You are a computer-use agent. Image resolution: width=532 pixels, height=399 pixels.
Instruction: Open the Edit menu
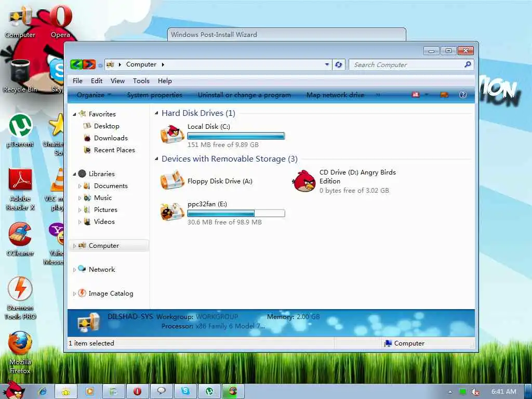point(96,81)
